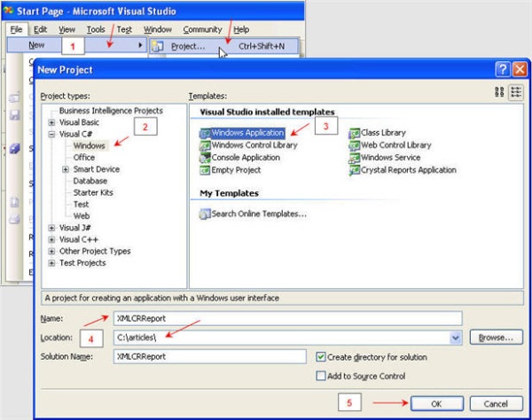Select the Crystal Reports Application template icon
The width and height of the screenshot is (532, 420).
[354, 170]
